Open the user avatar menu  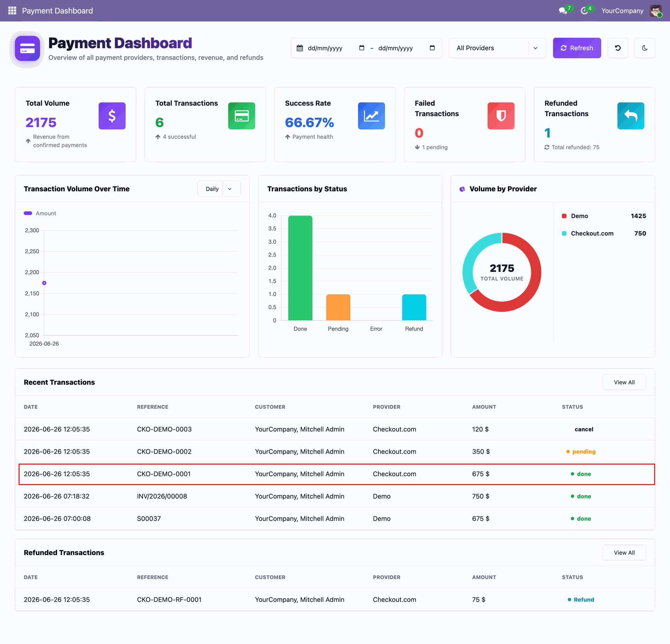click(x=656, y=10)
